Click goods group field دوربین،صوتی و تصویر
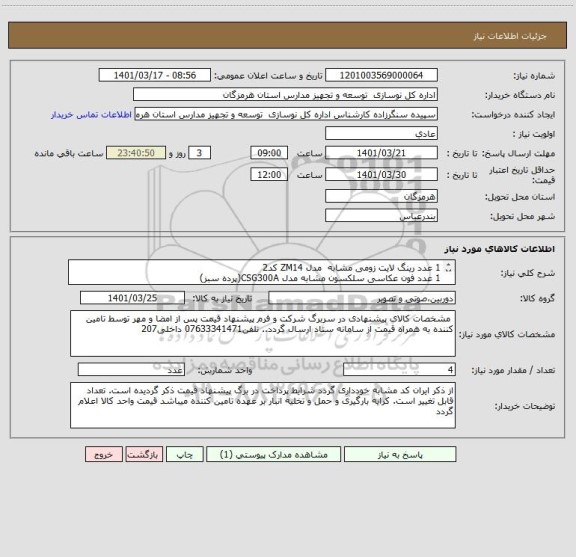Viewport: 576px width, 557px height. pyautogui.click(x=362, y=298)
